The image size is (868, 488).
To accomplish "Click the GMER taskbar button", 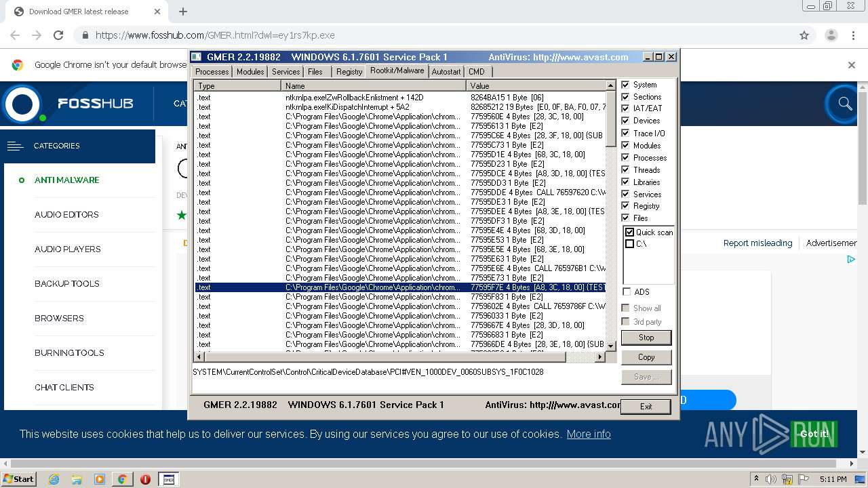I will click(x=168, y=479).
